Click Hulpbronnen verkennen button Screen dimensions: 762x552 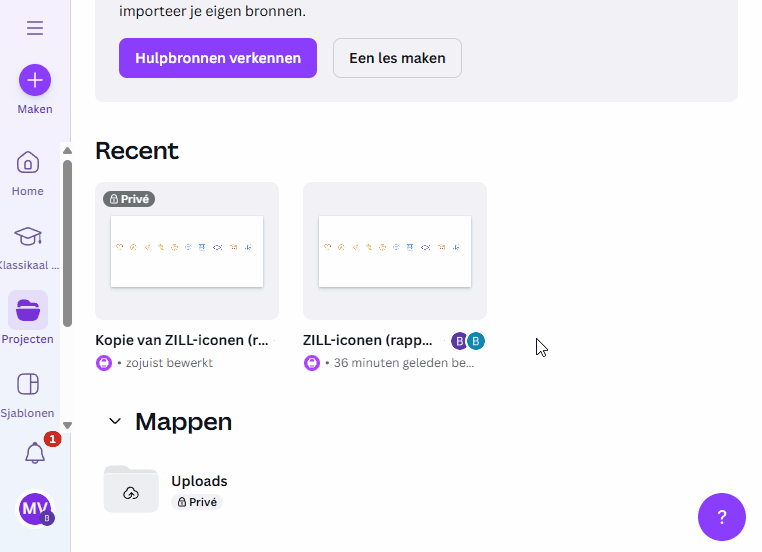point(218,58)
